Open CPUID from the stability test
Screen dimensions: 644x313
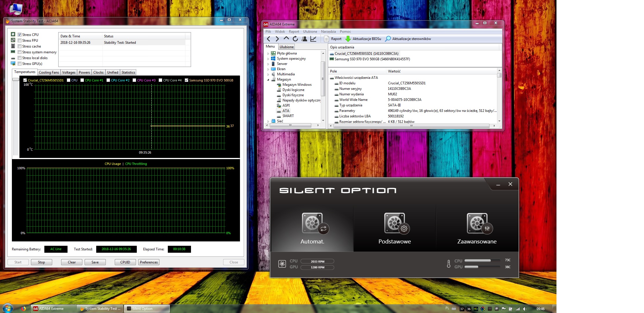point(125,262)
